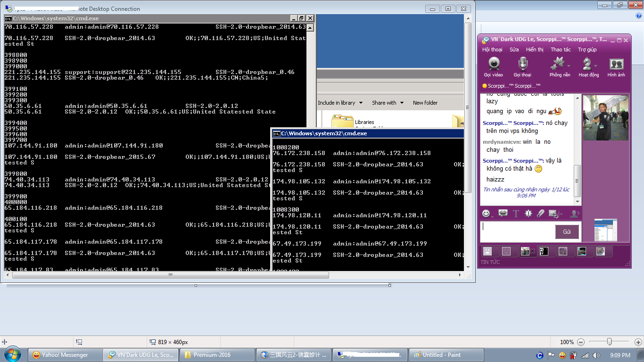
Task: Click the chat message input field
Action: pyautogui.click(x=517, y=231)
